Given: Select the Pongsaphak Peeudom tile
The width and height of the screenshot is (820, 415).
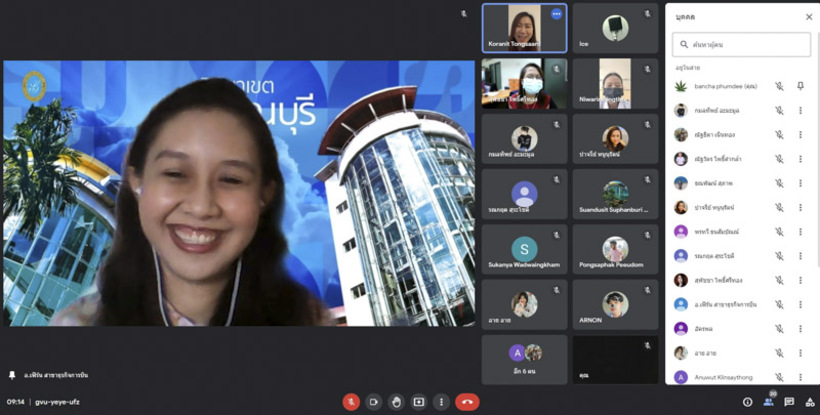Looking at the screenshot, I should click(615, 249).
